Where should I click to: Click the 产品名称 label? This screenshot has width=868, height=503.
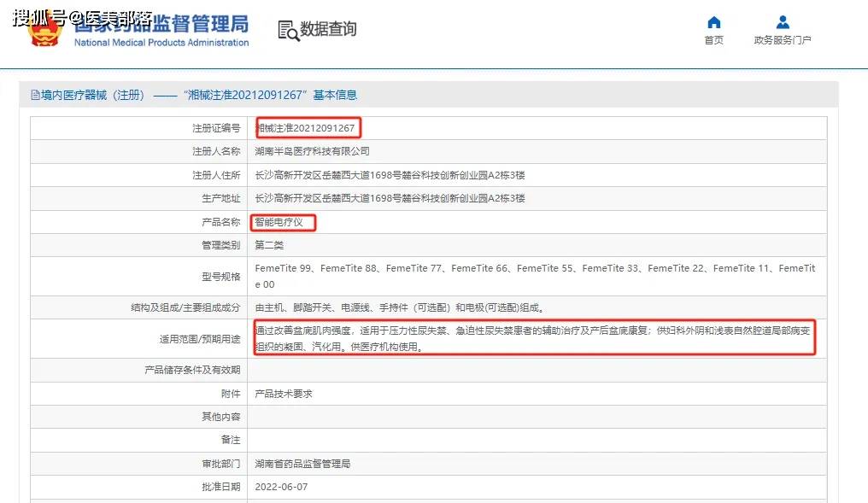click(221, 222)
